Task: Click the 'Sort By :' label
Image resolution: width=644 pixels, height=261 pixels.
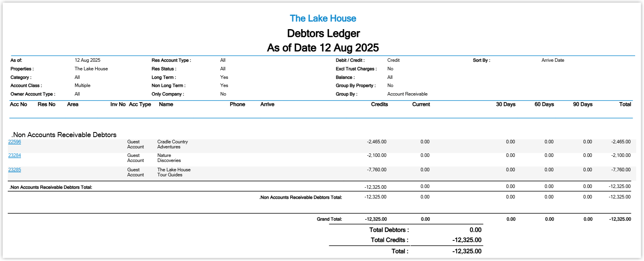Action: coord(481,60)
